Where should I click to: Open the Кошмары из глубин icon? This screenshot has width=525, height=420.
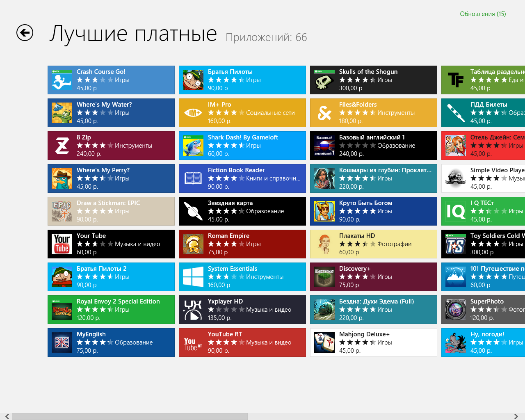click(324, 178)
